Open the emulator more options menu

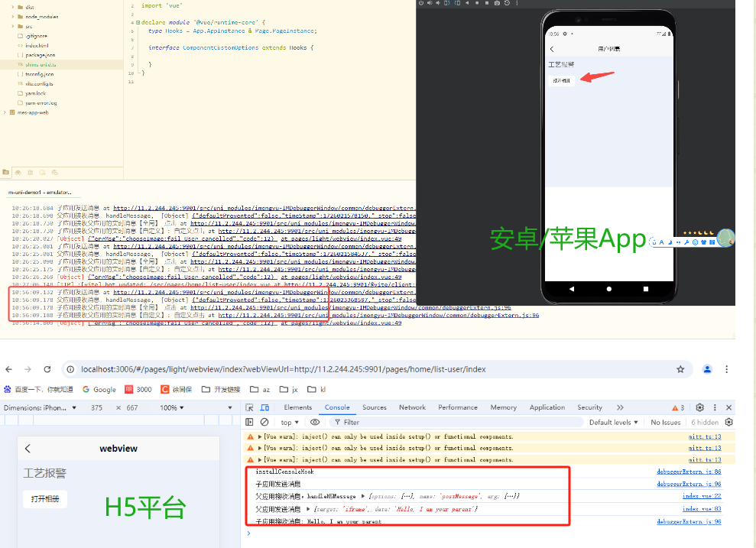pos(517,3)
